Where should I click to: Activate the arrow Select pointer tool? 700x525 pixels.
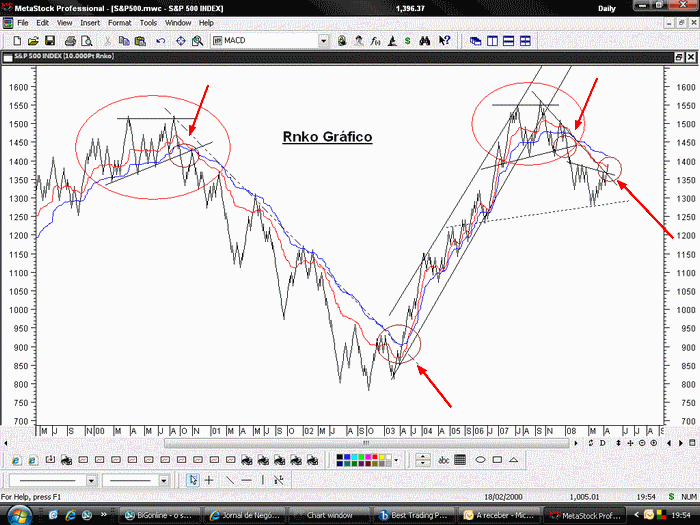pos(193,480)
